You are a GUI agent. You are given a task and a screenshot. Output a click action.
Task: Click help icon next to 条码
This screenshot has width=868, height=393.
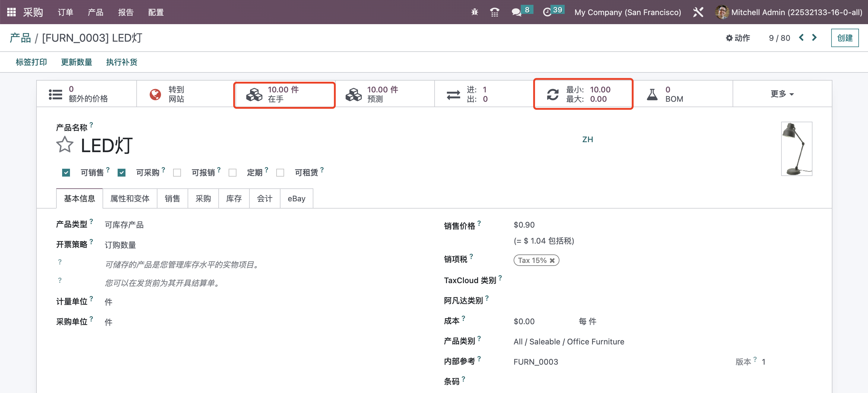coord(463,379)
